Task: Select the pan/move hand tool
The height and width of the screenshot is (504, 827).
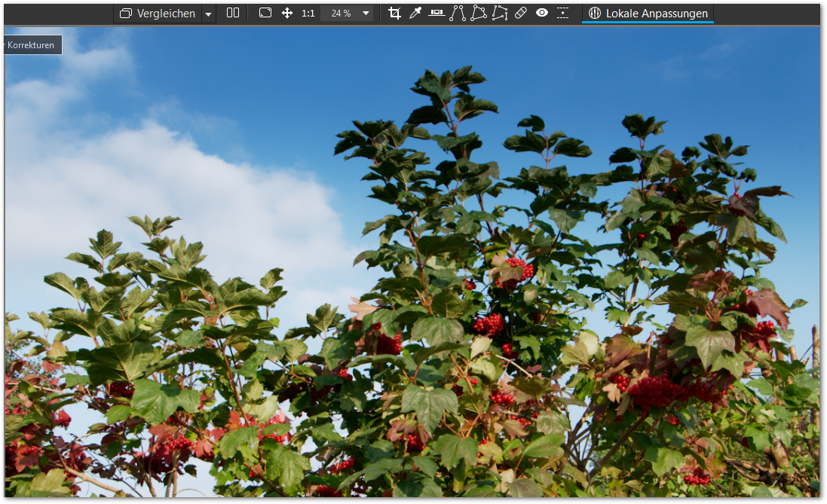Action: point(287,13)
